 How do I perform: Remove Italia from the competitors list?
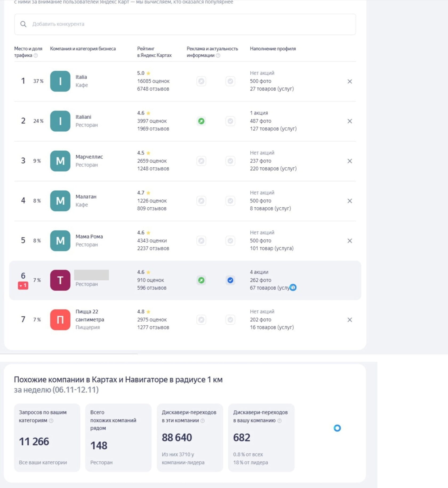pos(350,81)
